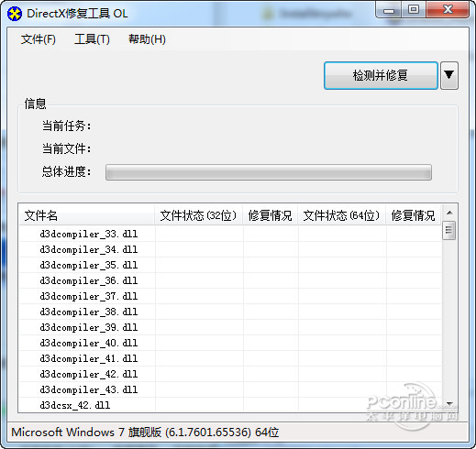This screenshot has width=476, height=449.
Task: Expand the dropdown arrow beside 检测并修复
Action: (x=449, y=75)
